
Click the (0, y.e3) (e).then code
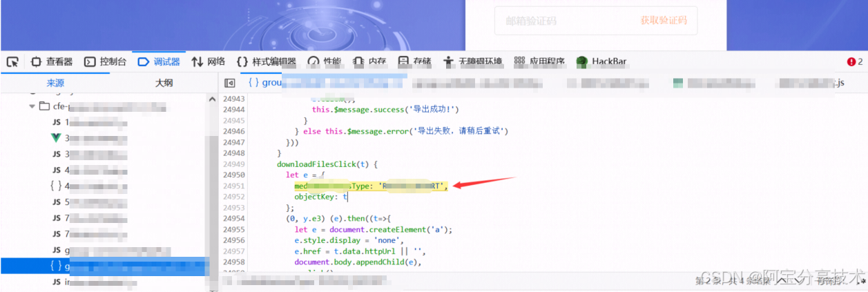[x=339, y=218]
